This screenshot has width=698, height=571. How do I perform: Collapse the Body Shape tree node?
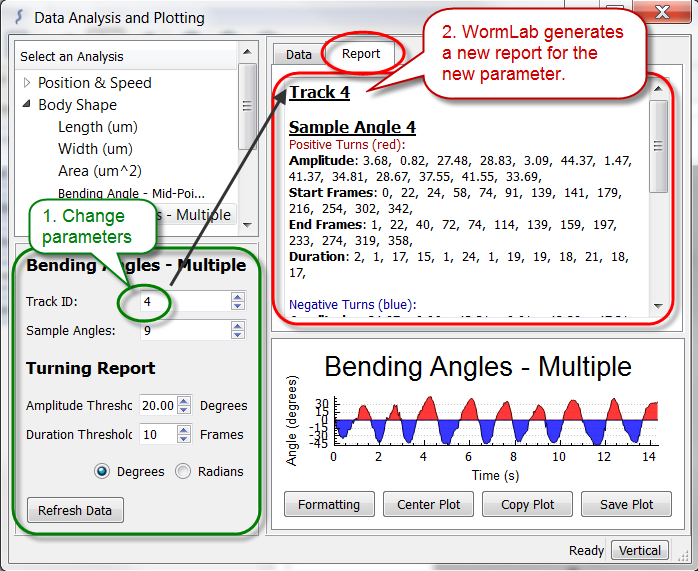[27, 104]
